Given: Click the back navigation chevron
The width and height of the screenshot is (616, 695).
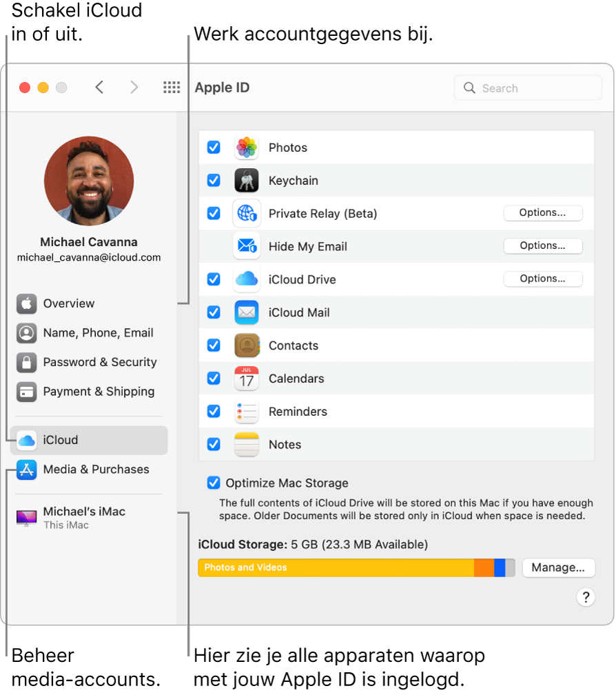Looking at the screenshot, I should (99, 87).
